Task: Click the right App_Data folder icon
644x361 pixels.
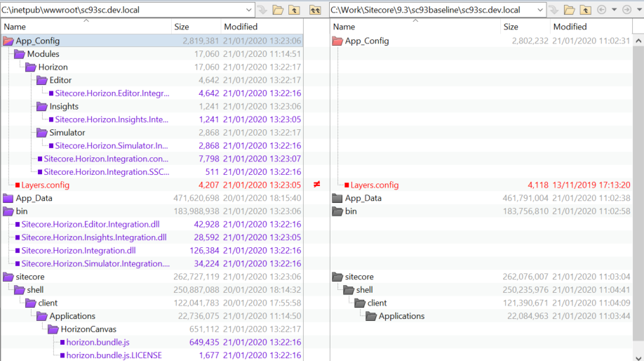Action: pyautogui.click(x=337, y=198)
